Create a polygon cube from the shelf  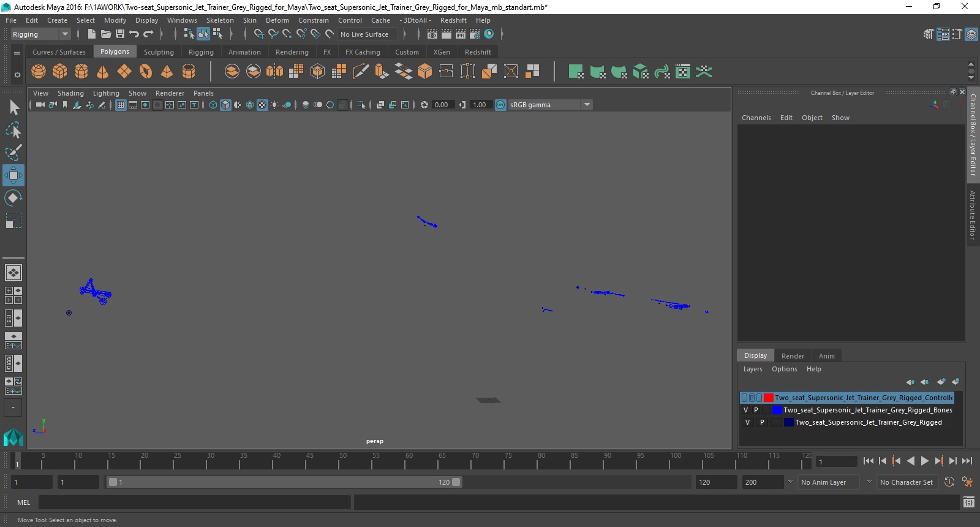click(x=60, y=72)
